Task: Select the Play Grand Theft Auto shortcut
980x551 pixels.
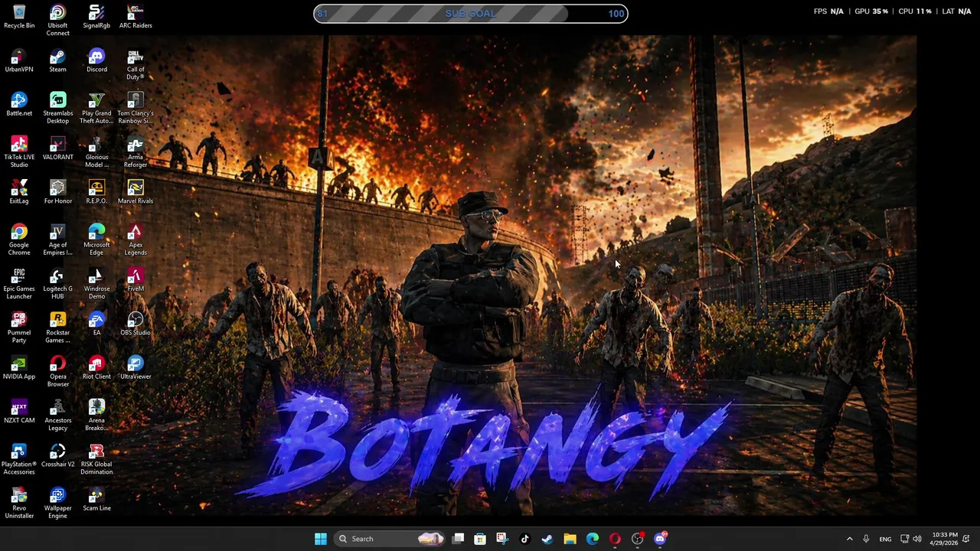Action: tap(96, 108)
